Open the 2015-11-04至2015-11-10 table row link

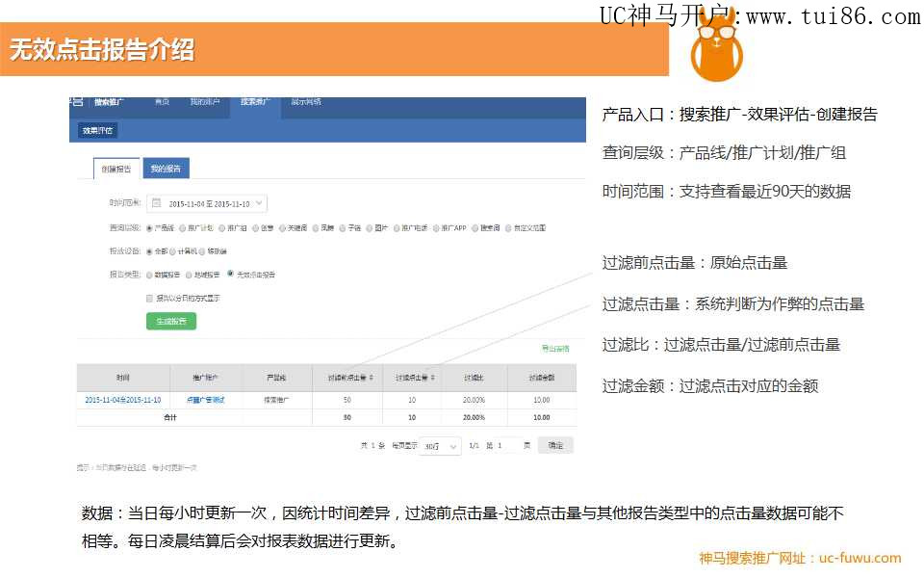click(122, 400)
